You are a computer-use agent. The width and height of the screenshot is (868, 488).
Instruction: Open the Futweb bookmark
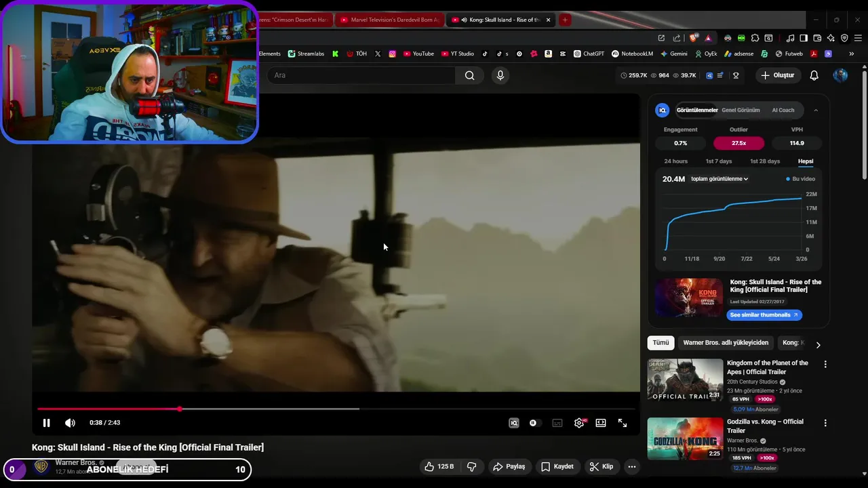click(789, 54)
